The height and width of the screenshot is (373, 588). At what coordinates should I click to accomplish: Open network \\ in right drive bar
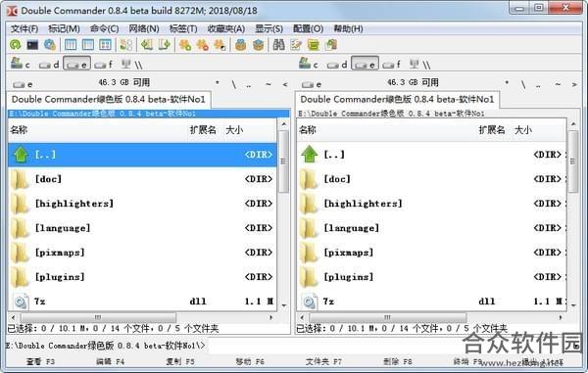(420, 65)
